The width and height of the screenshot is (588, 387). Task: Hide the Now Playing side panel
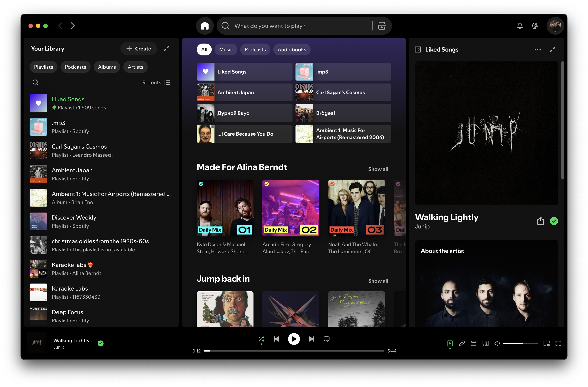[417, 49]
